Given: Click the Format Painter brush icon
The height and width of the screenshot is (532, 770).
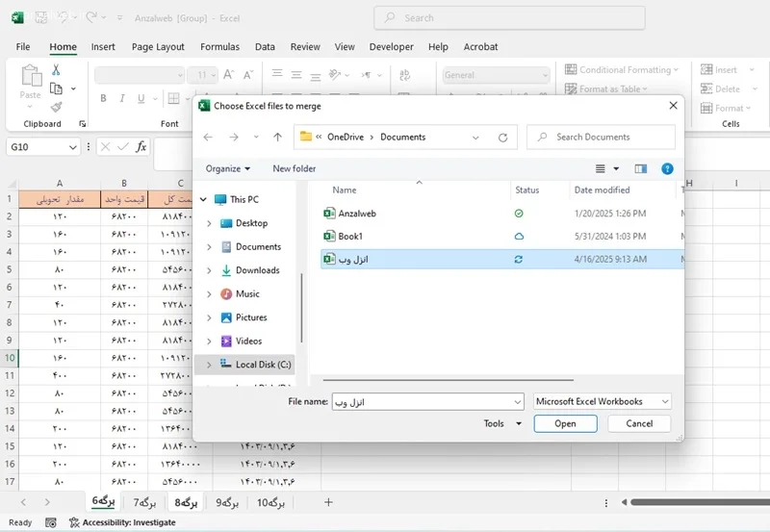Looking at the screenshot, I should click(x=56, y=107).
